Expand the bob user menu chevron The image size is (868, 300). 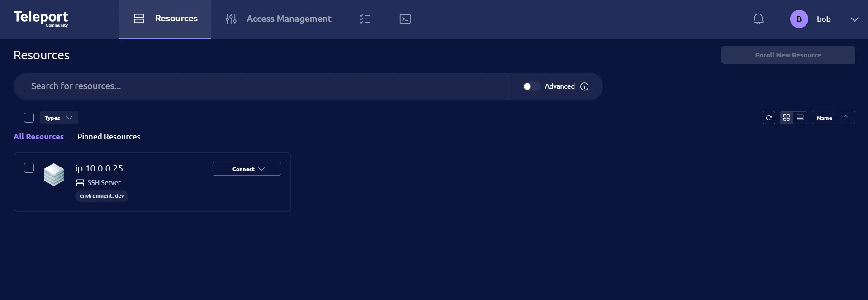854,19
